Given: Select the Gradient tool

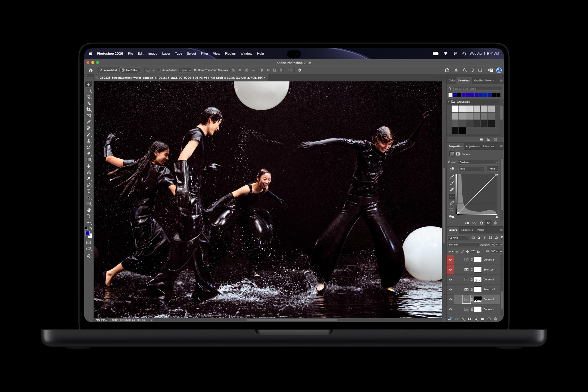Looking at the screenshot, I should 88,160.
